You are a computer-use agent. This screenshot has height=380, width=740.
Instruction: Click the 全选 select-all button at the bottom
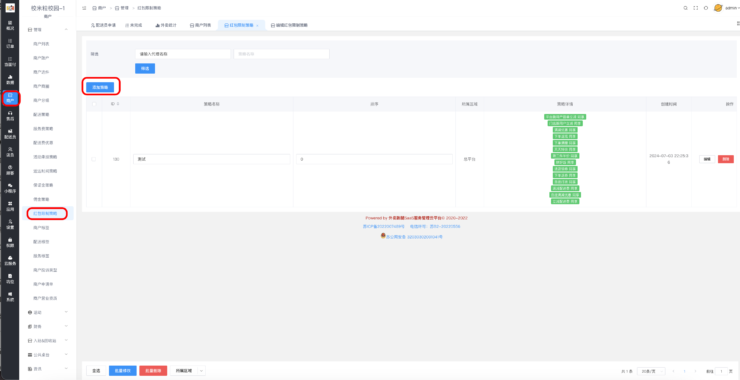point(96,371)
